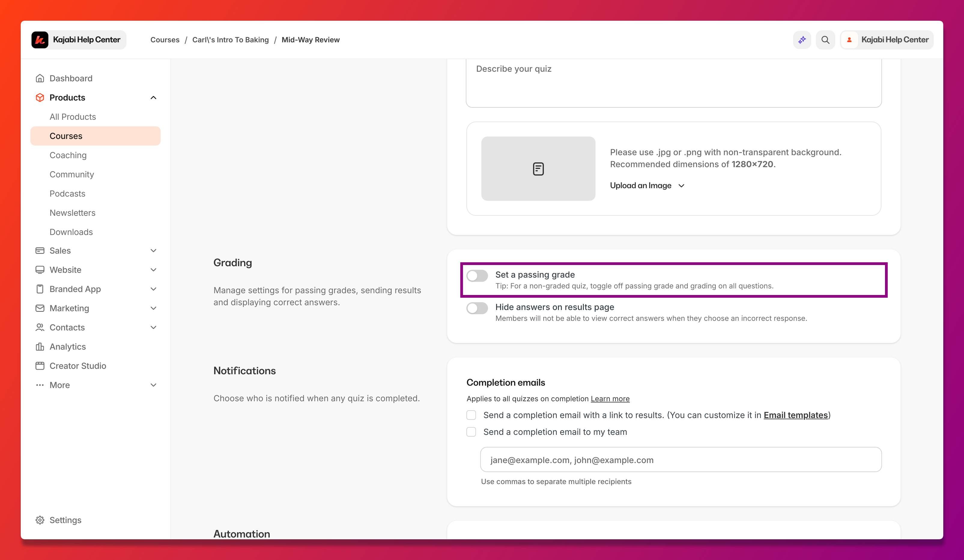Click the More ellipsis icon
This screenshot has width=964, height=560.
click(x=40, y=385)
